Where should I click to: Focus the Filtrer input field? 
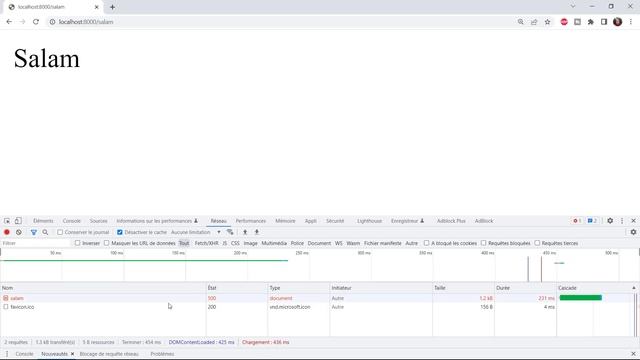pos(36,243)
